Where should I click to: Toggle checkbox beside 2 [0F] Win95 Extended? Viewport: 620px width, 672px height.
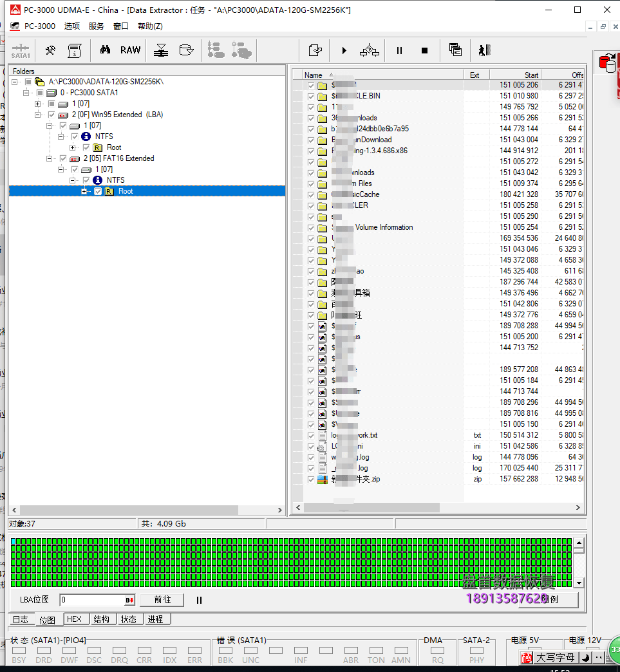(52, 115)
